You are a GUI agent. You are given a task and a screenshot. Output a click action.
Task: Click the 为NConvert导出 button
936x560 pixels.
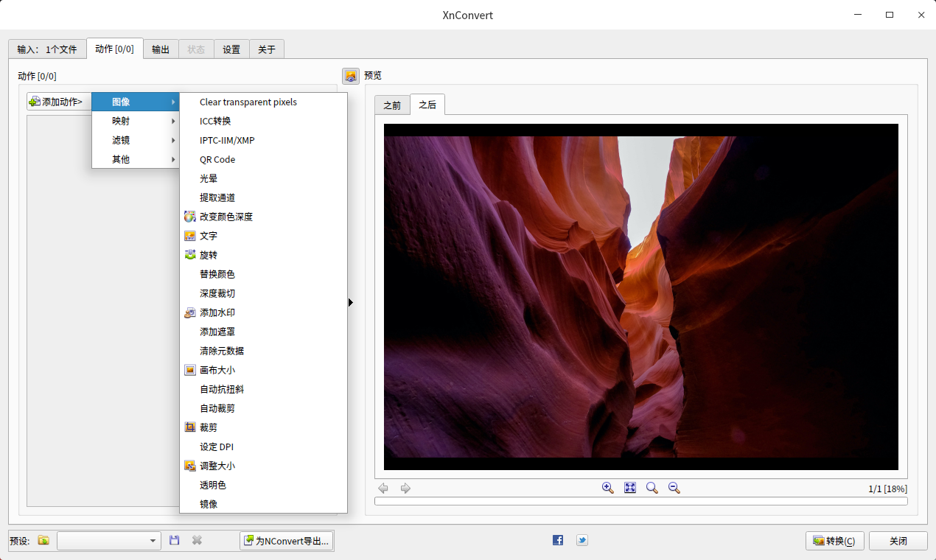[x=287, y=541]
